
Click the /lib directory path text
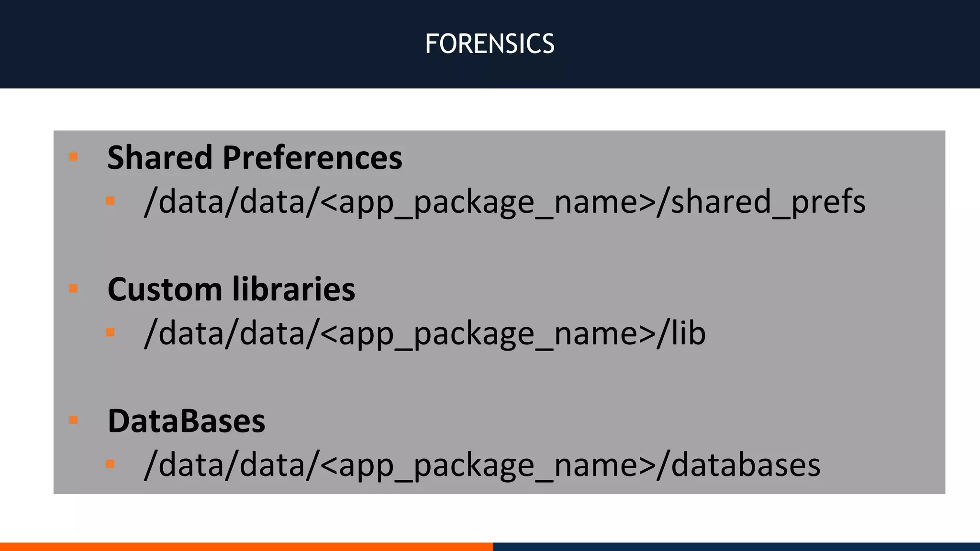tap(425, 333)
